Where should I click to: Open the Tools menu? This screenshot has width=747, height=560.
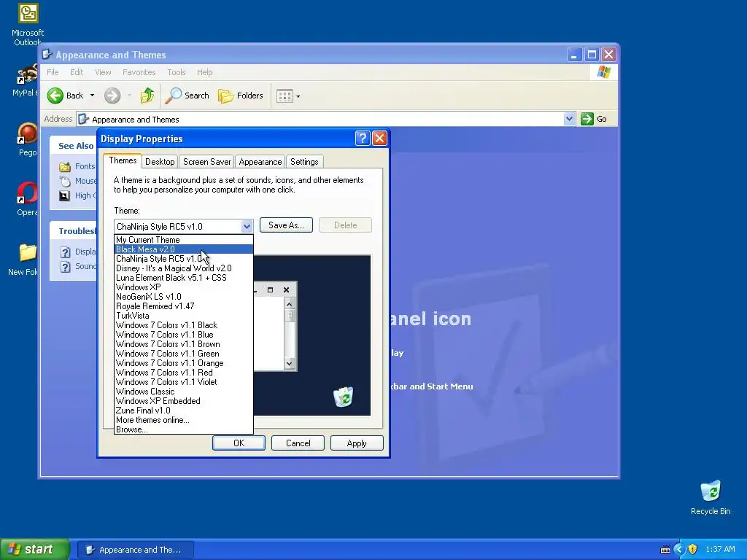click(177, 72)
